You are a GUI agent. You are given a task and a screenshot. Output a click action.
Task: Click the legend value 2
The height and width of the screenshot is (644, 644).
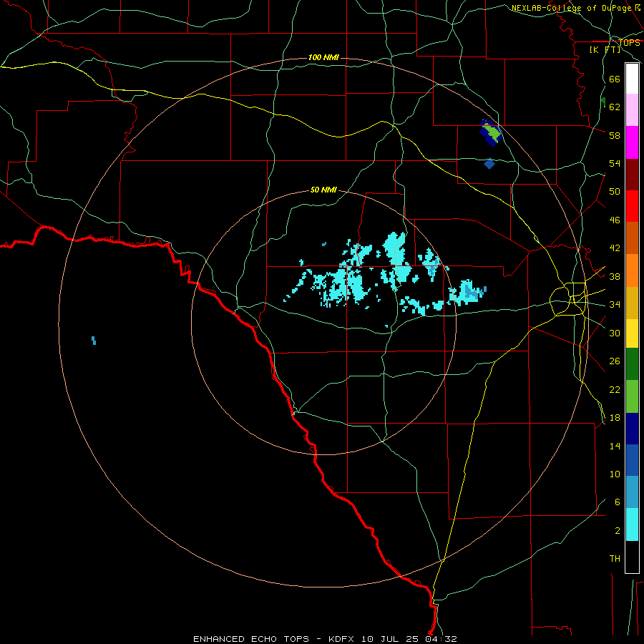coord(617,531)
